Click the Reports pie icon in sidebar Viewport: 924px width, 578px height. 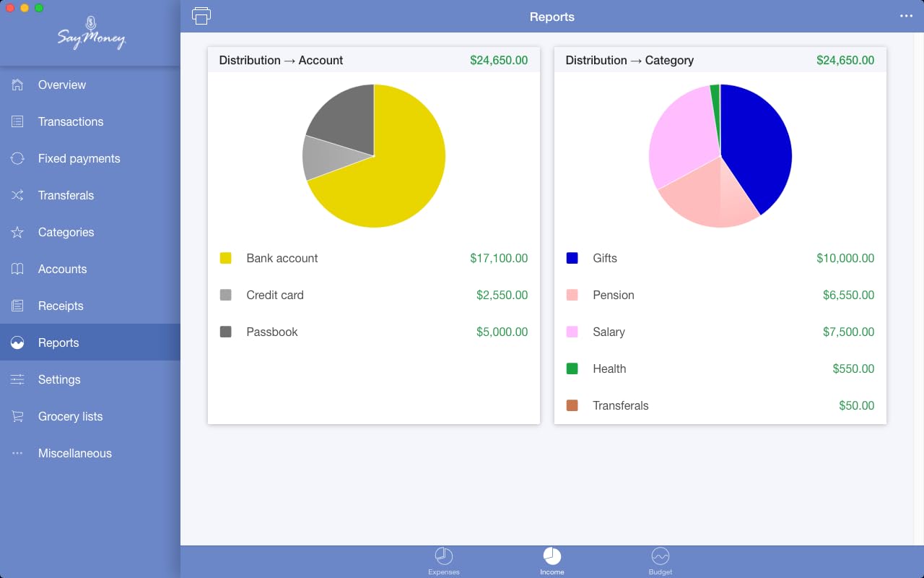coord(17,342)
